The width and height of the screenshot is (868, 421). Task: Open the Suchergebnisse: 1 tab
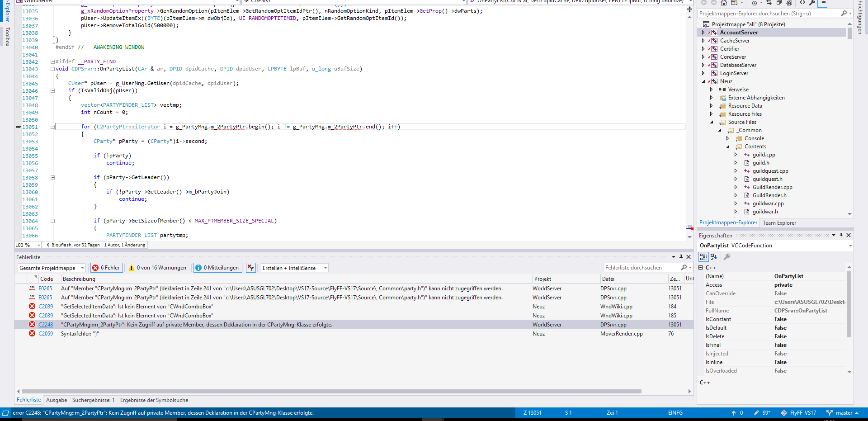pos(94,400)
